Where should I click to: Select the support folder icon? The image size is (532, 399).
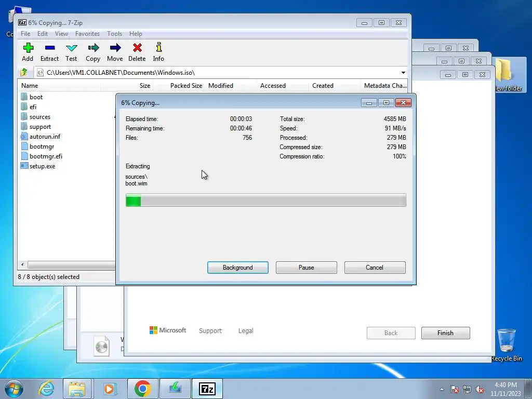[x=24, y=126]
